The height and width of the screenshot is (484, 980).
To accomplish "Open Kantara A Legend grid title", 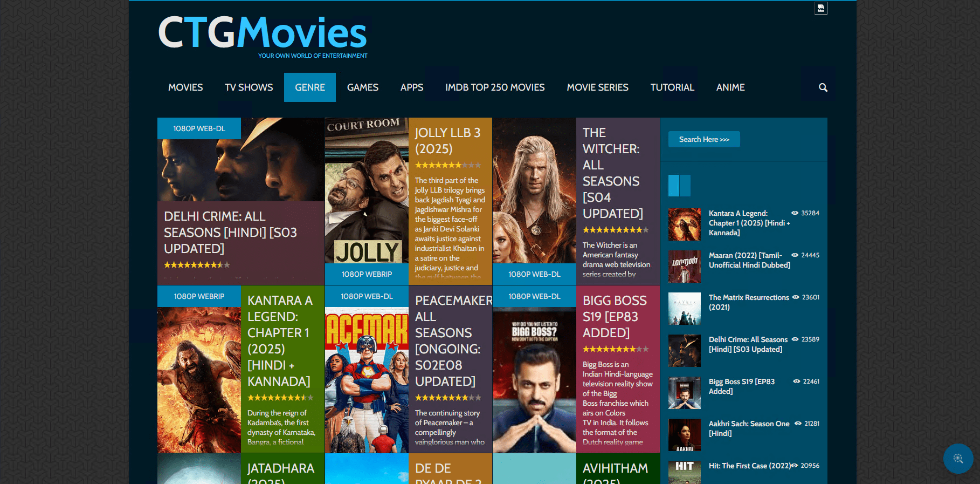I will pyautogui.click(x=280, y=341).
